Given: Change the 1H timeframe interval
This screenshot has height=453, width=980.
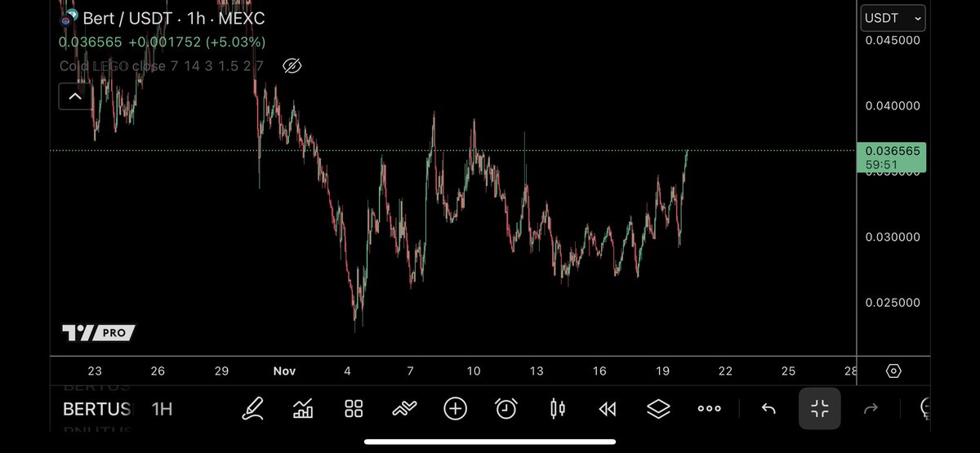Looking at the screenshot, I should 163,409.
